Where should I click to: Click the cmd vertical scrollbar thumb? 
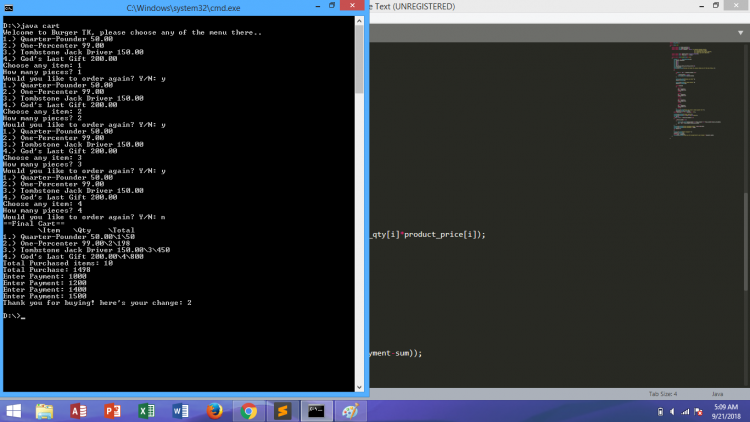click(359, 59)
